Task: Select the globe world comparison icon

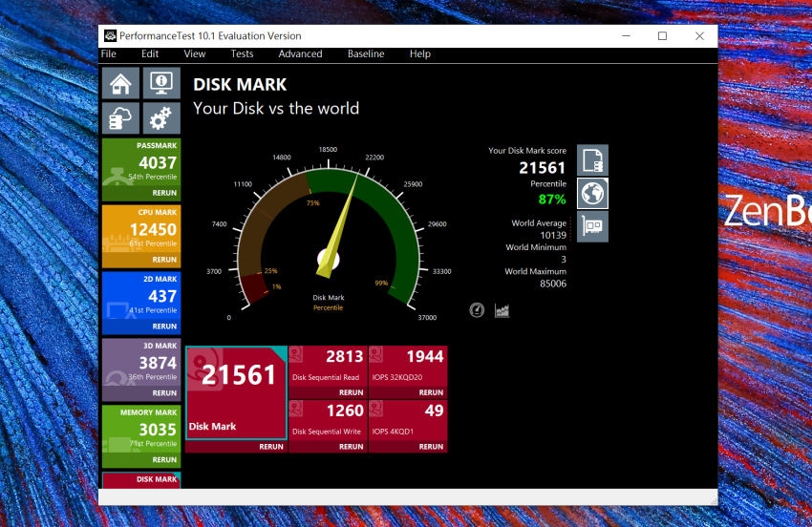Action: [592, 193]
